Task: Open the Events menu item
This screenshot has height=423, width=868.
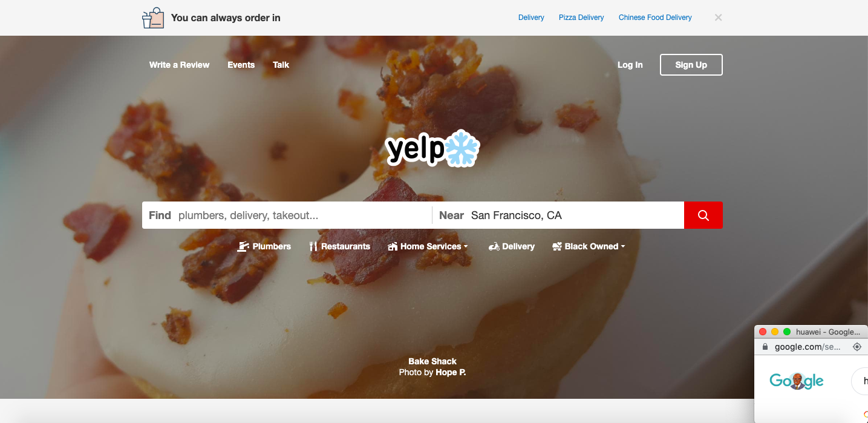Action: pos(241,65)
